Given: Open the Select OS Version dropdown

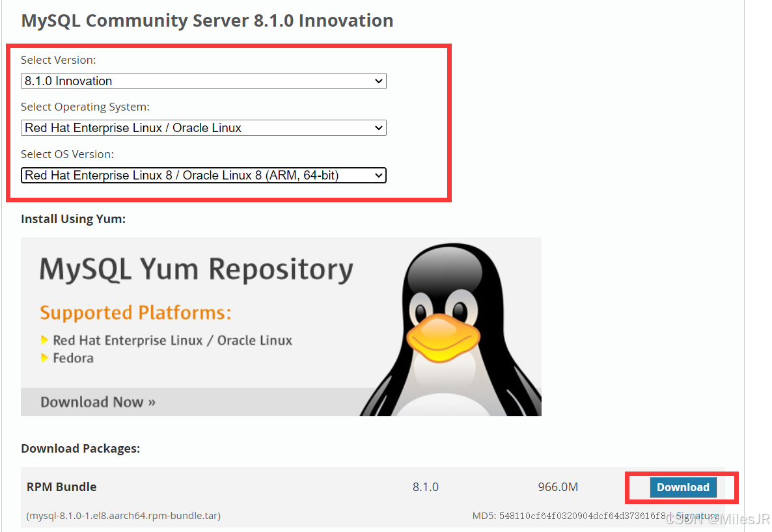Looking at the screenshot, I should [203, 175].
